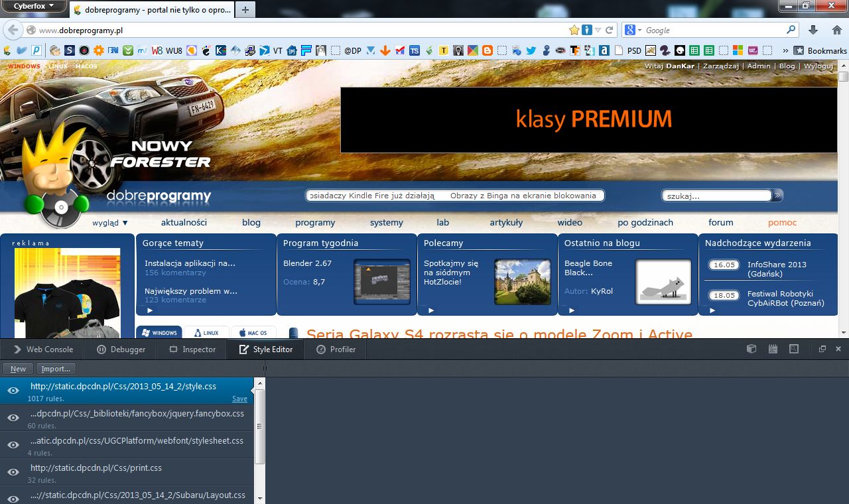This screenshot has width=849, height=504.
Task: Open the programy menu item
Action: (x=315, y=223)
